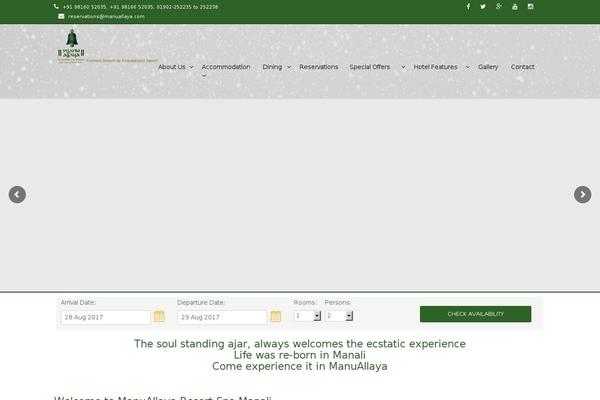Go to the Gallery page
The width and height of the screenshot is (600, 400).
488,67
